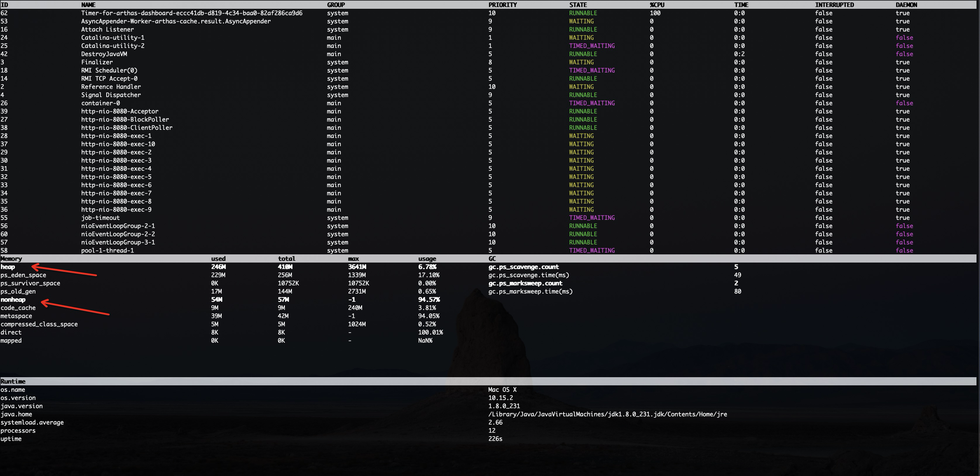Click the Runtime section header
980x476 pixels.
coord(13,381)
